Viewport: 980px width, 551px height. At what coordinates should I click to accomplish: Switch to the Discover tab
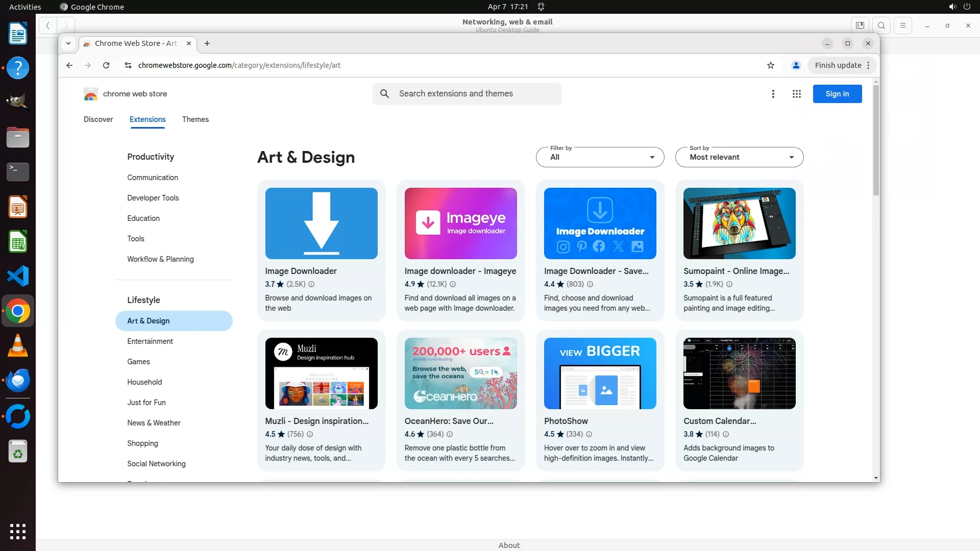[98, 119]
